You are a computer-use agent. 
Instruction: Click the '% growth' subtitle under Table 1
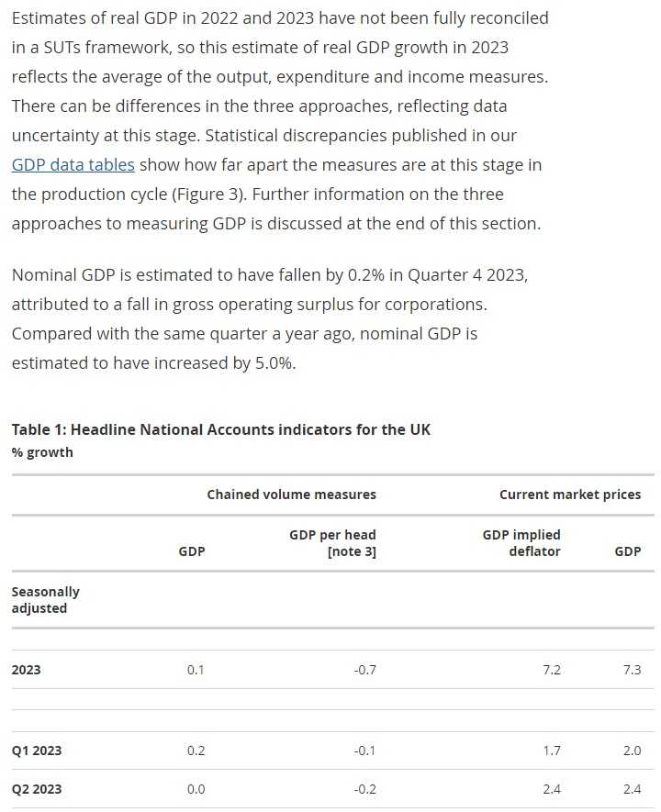pyautogui.click(x=42, y=452)
